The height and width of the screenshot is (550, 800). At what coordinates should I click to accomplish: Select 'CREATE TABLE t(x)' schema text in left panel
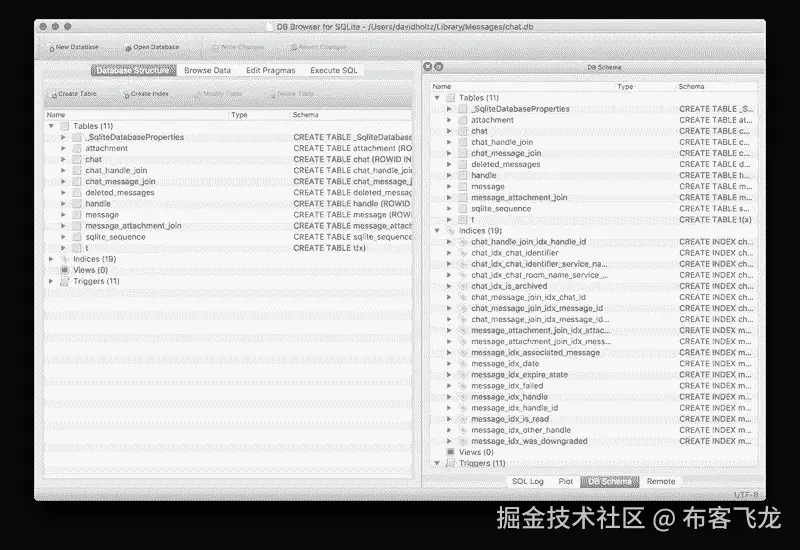(x=329, y=248)
